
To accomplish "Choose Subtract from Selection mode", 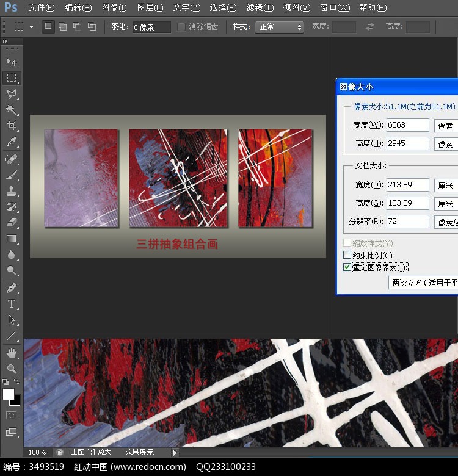I will 77,26.
